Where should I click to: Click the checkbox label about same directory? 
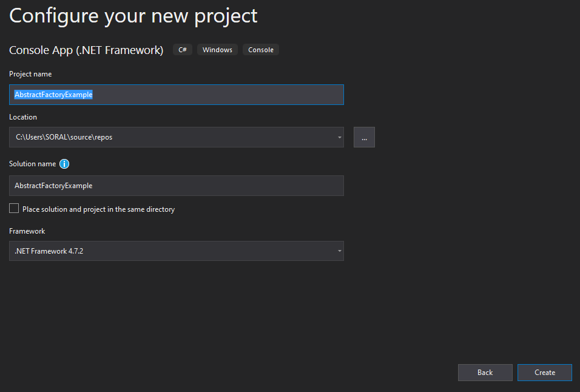(98, 209)
